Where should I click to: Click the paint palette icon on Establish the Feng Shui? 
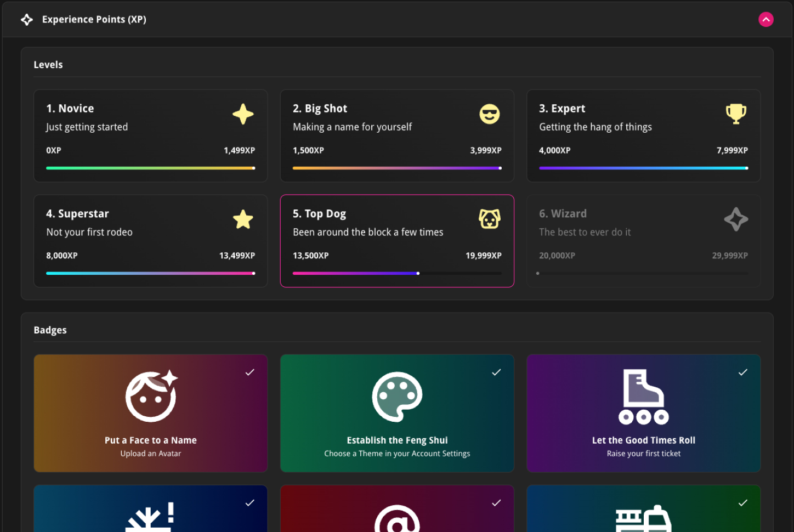tap(398, 397)
